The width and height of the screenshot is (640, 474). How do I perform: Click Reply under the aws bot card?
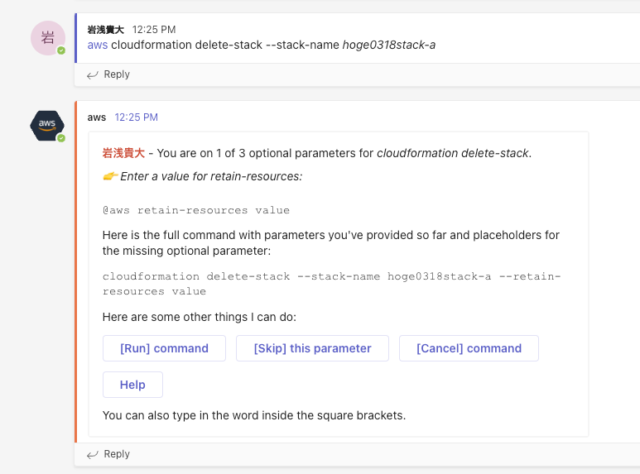tap(117, 454)
